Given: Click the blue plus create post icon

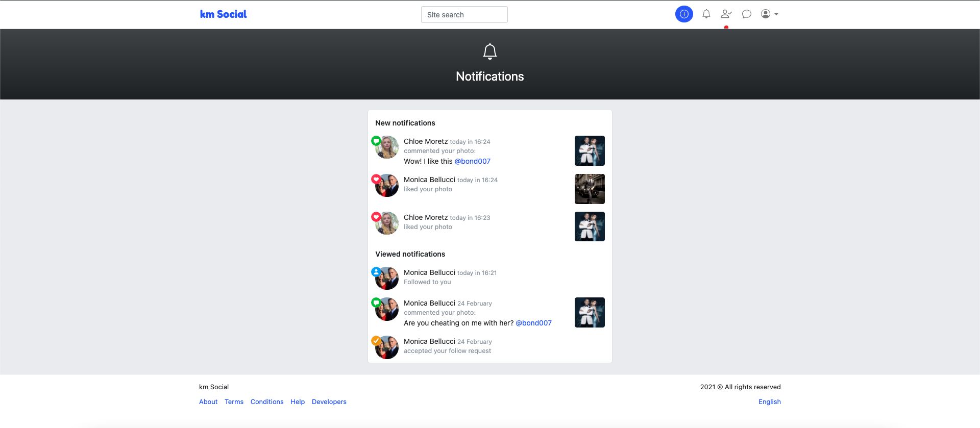Looking at the screenshot, I should coord(684,14).
